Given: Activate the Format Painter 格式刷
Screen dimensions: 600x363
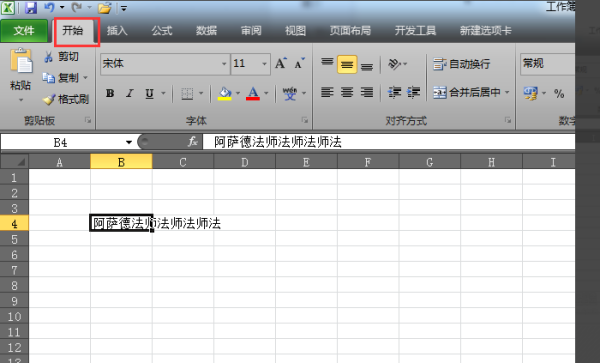Looking at the screenshot, I should [65, 99].
